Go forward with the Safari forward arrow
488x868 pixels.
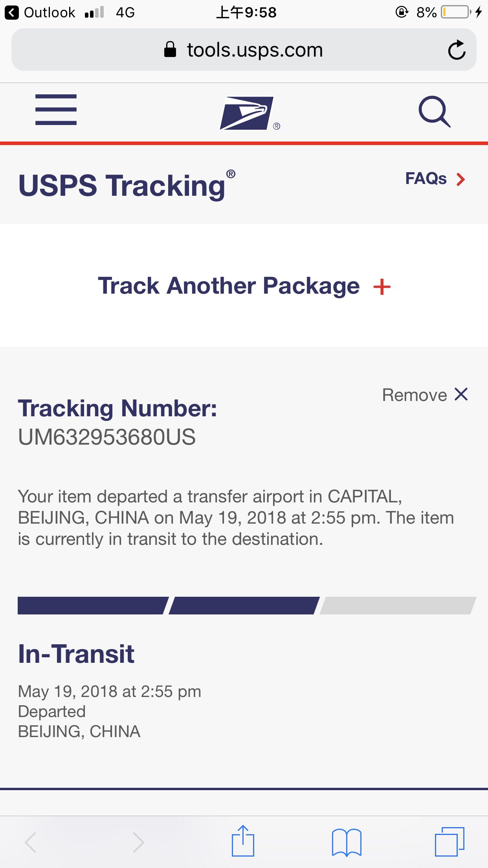point(138,842)
